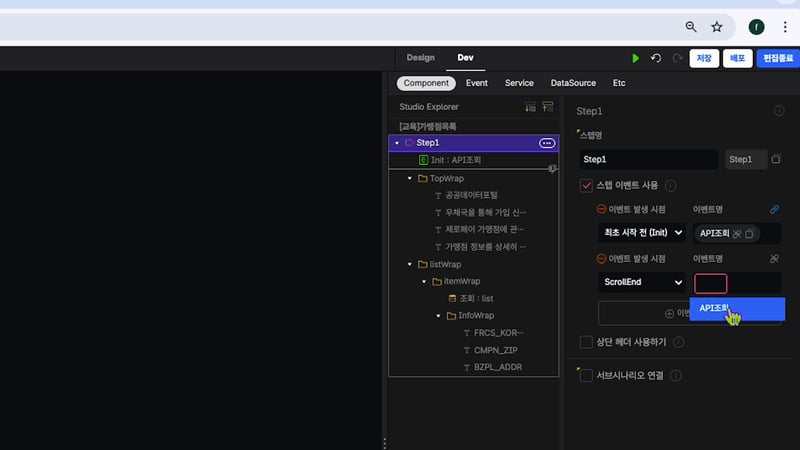This screenshot has height=450, width=800.
Task: Switch to the Design tab
Action: 420,58
